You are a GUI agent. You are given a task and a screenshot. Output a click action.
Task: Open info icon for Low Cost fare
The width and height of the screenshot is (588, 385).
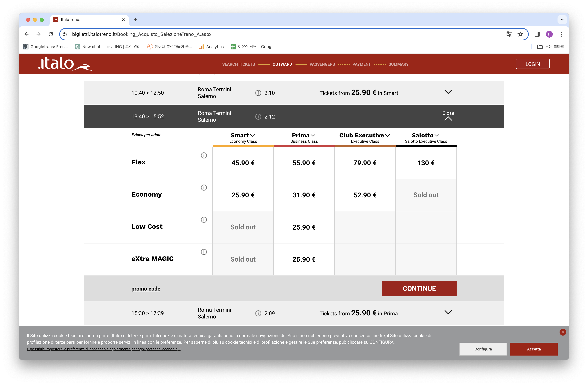click(x=204, y=220)
